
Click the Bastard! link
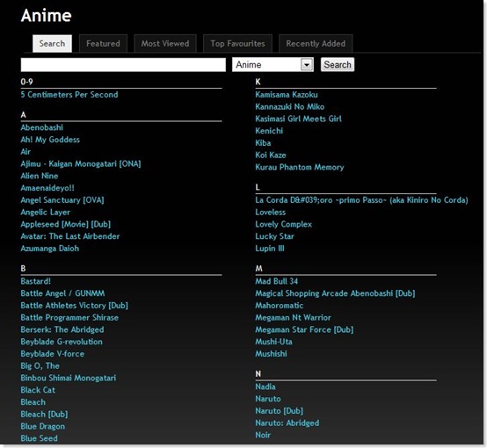[36, 282]
